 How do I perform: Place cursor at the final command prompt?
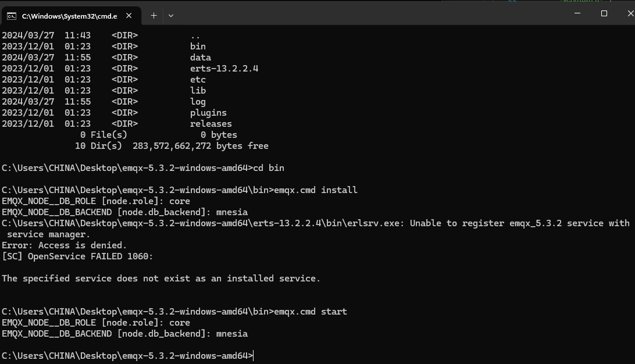coord(254,356)
